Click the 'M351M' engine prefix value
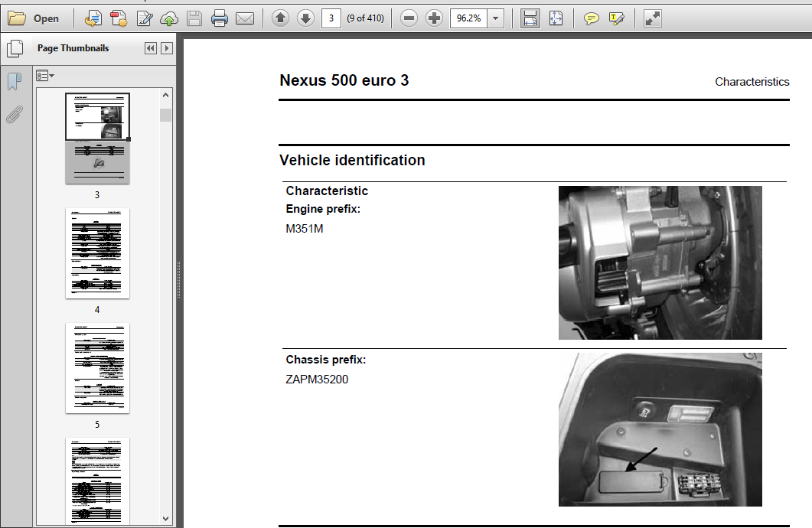 click(x=305, y=228)
